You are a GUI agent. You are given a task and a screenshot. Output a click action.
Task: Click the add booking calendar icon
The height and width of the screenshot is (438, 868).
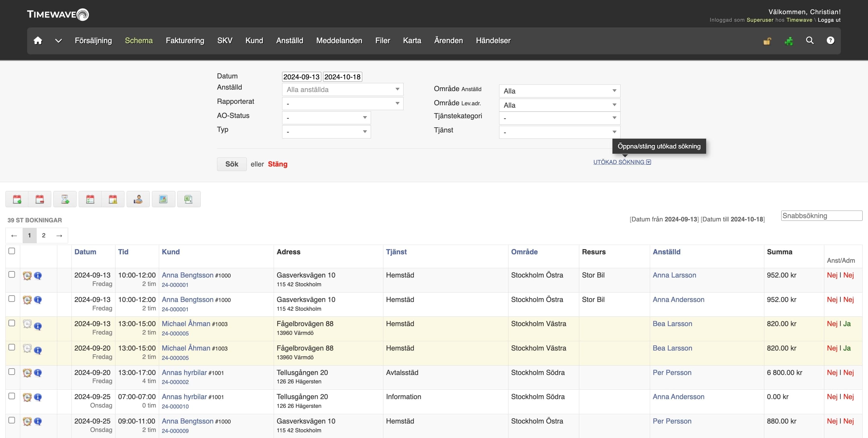pyautogui.click(x=17, y=199)
